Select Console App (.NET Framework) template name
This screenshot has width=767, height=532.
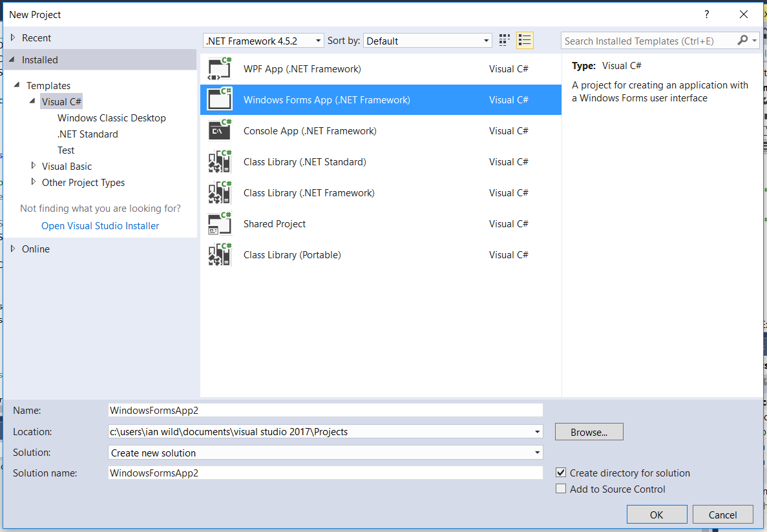click(x=310, y=131)
